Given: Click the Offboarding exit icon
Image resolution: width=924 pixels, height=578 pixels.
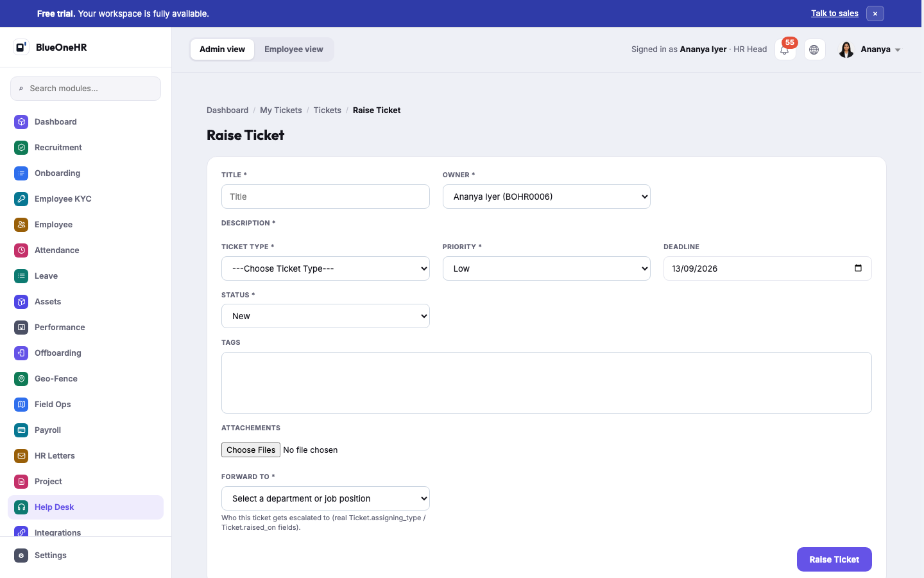Looking at the screenshot, I should (x=21, y=353).
